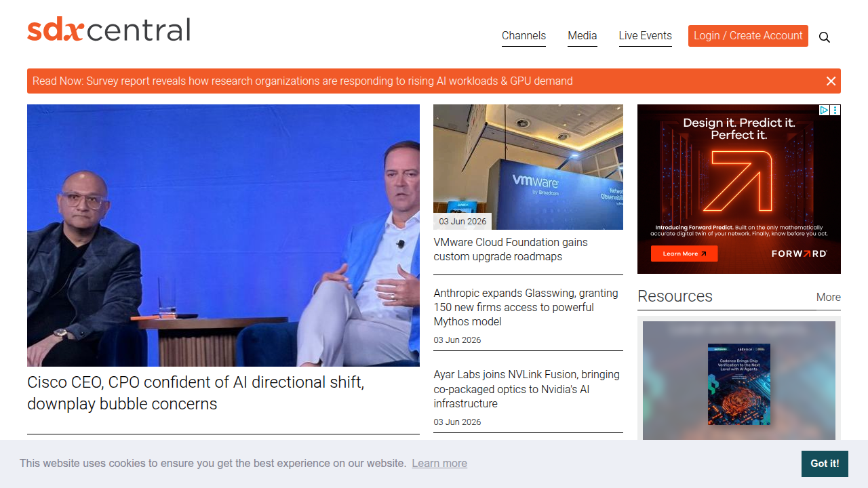The height and width of the screenshot is (488, 868).
Task: Click date under Ayar Labs article
Action: tap(458, 422)
